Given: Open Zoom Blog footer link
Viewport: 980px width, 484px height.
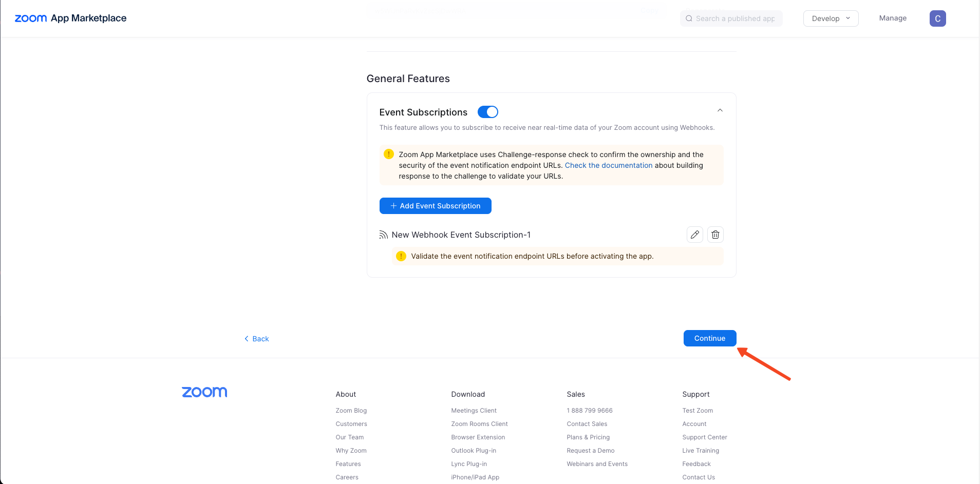Looking at the screenshot, I should (351, 411).
